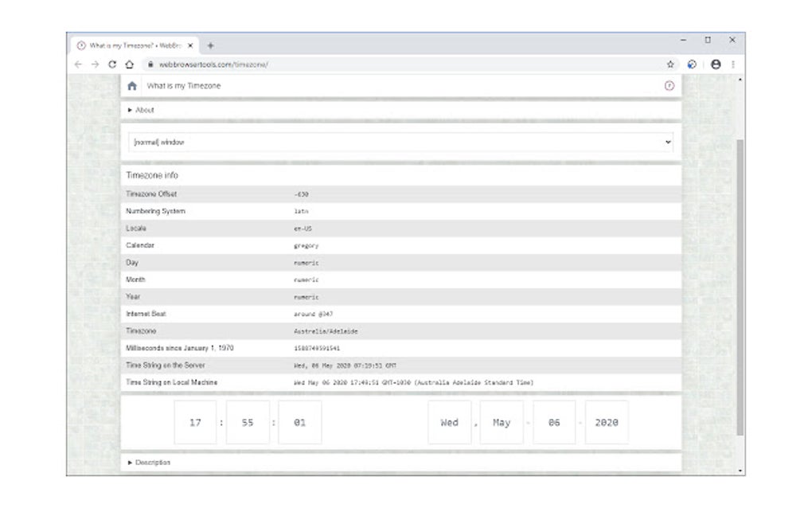Viewport: 812px width, 508px height.
Task: Click the home icon beside 'What is my Timezone'
Action: click(133, 85)
